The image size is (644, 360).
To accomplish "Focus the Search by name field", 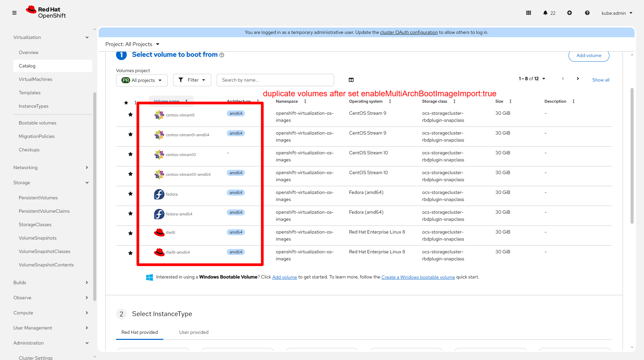I will [275, 80].
